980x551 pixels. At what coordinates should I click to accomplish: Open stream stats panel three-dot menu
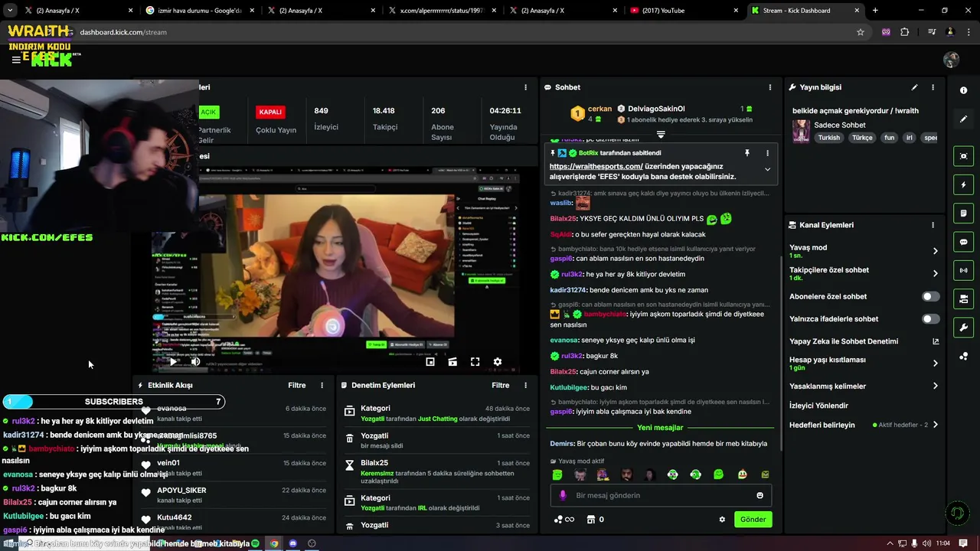[x=525, y=87]
